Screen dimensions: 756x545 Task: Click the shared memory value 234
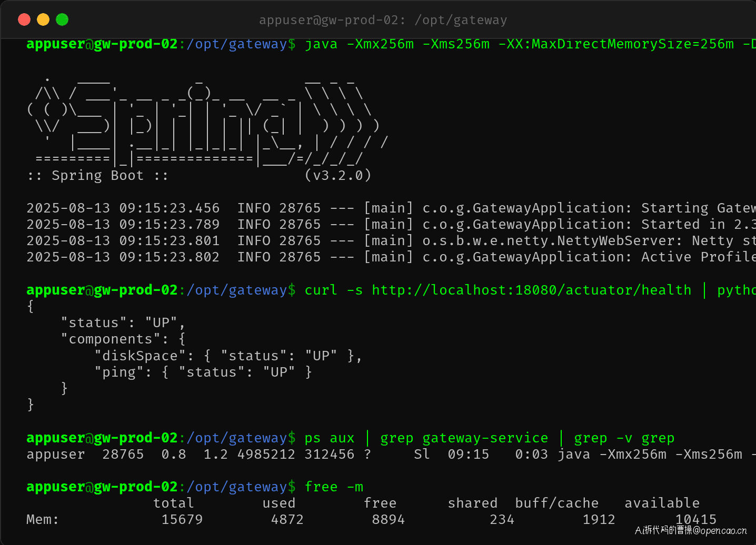[x=502, y=519]
